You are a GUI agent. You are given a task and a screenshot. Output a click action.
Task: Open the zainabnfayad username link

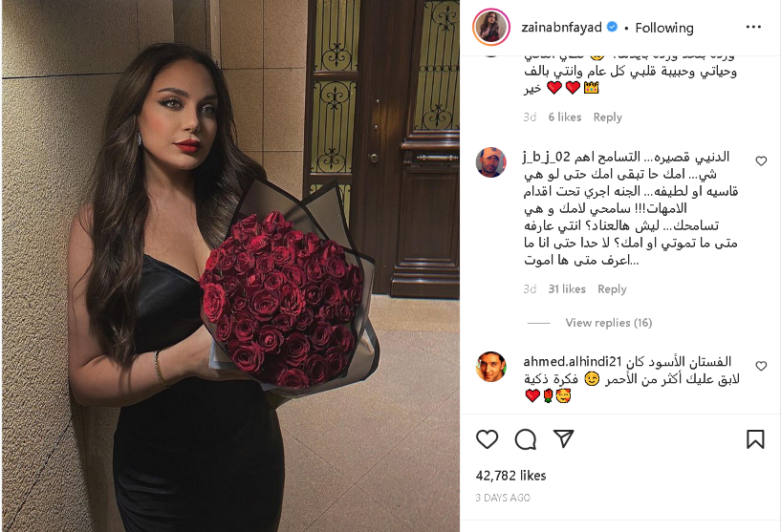561,28
